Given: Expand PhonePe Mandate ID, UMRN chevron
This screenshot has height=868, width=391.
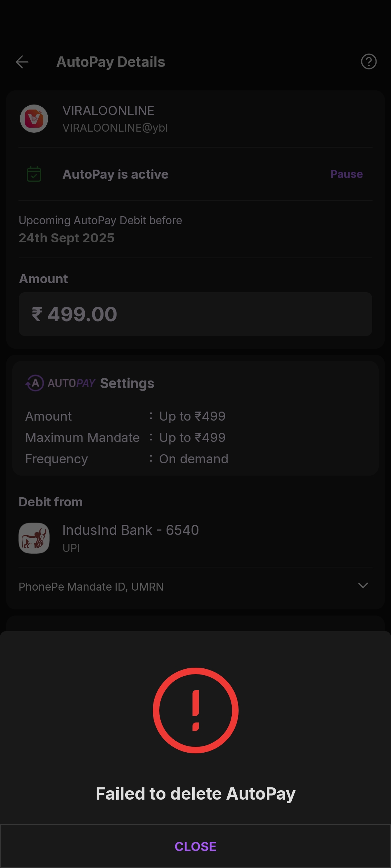Looking at the screenshot, I should pos(363,586).
